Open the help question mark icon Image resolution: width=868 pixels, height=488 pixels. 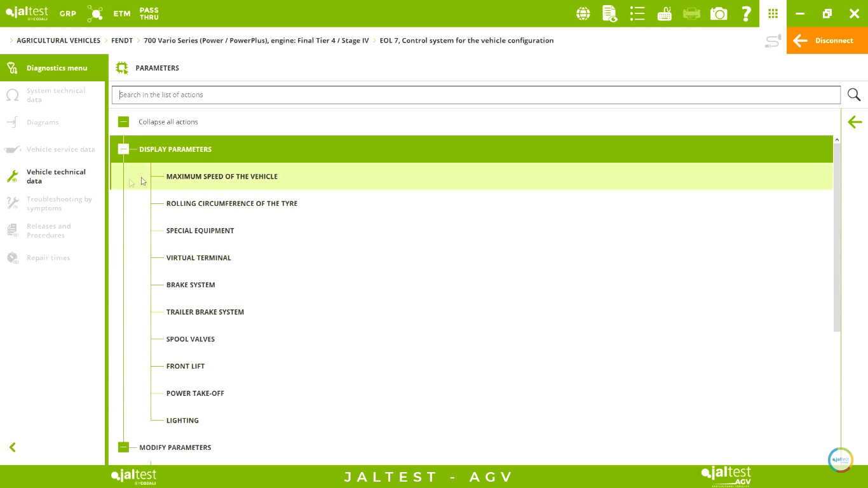coord(746,13)
